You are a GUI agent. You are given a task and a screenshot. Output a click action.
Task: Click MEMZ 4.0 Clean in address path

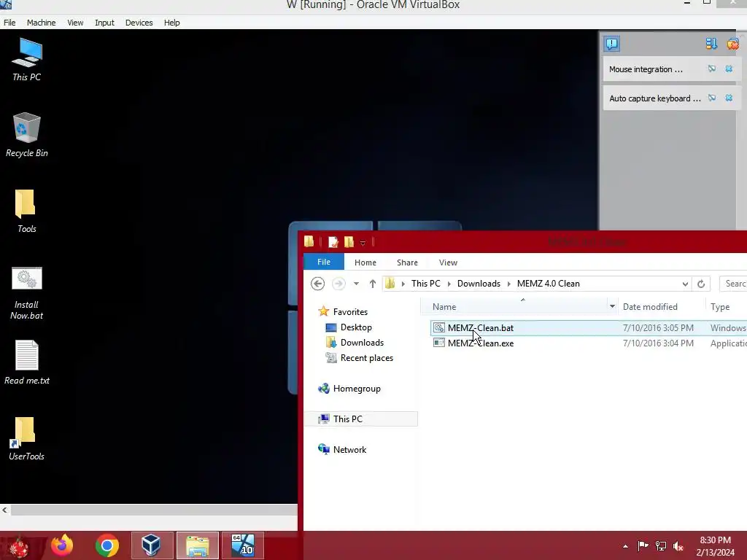pos(549,284)
